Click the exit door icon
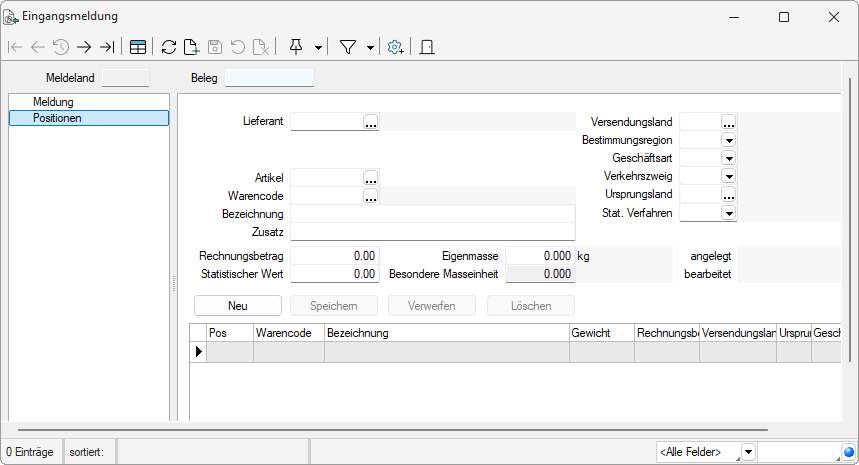Viewport: 859px width, 465px height. (x=426, y=47)
